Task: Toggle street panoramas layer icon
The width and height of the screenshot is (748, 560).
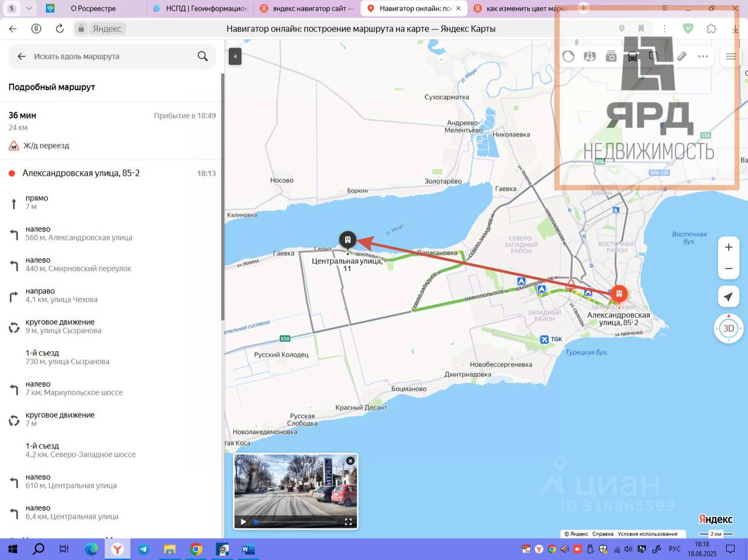Action: click(589, 56)
